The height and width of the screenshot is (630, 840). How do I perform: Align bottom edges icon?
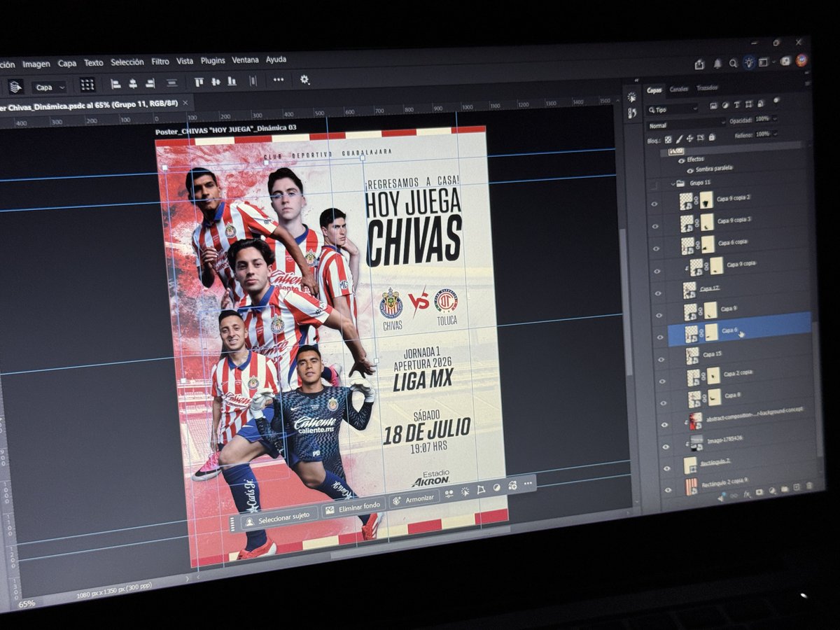tap(232, 81)
